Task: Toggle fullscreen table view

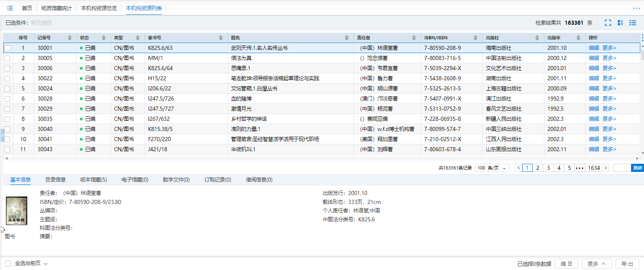Action: [608, 23]
